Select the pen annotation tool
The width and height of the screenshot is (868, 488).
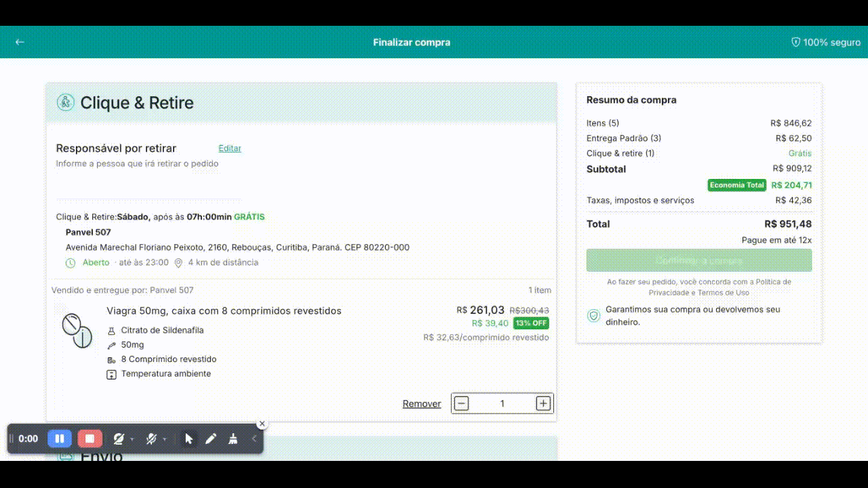click(x=211, y=439)
